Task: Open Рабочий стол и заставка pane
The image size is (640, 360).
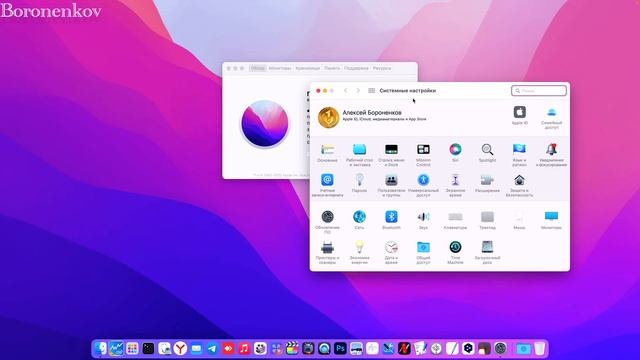Action: pyautogui.click(x=359, y=150)
